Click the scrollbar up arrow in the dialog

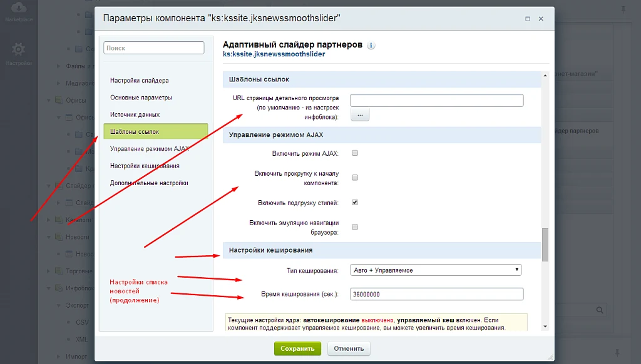[x=545, y=76]
